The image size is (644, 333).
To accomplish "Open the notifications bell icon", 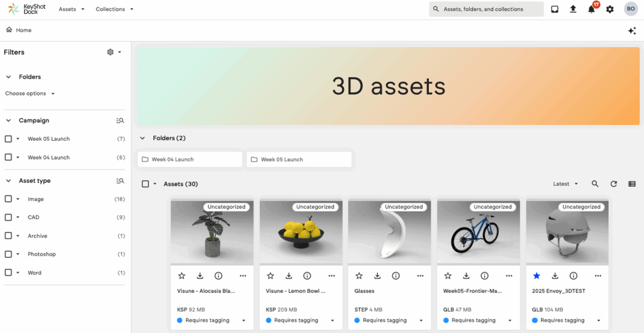I will 591,9.
